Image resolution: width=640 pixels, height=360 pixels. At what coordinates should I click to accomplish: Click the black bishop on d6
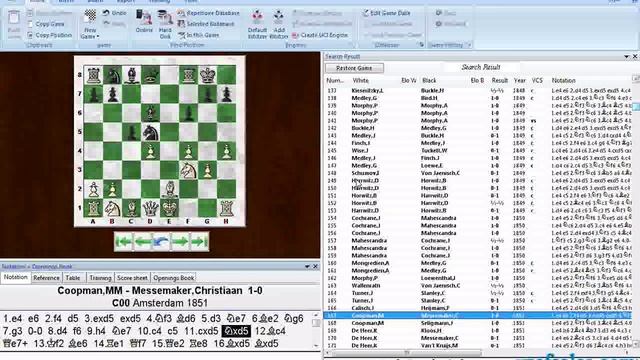tap(151, 113)
